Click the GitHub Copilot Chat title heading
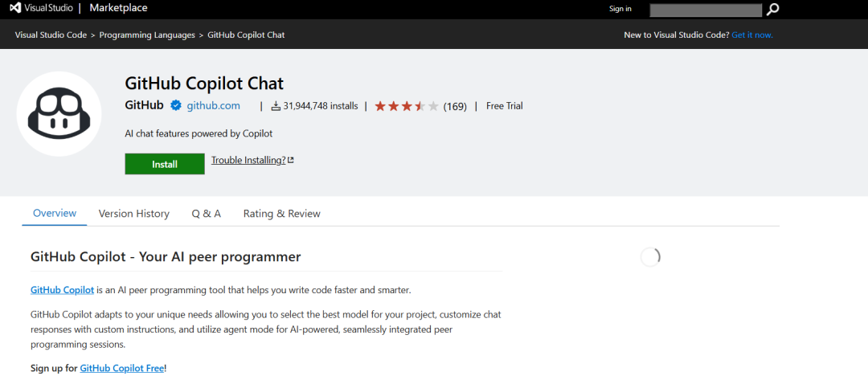 204,84
